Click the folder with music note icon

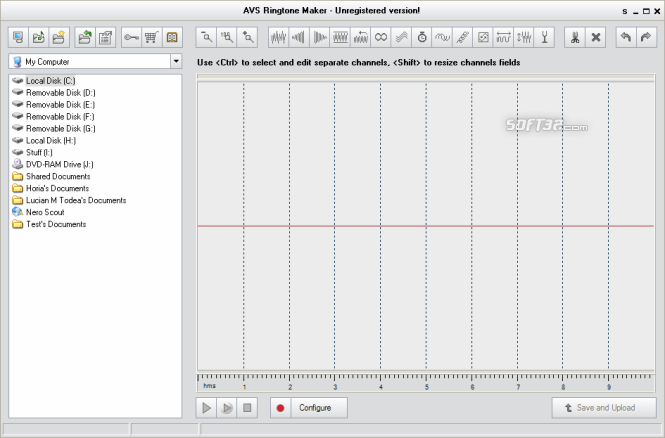(39, 37)
